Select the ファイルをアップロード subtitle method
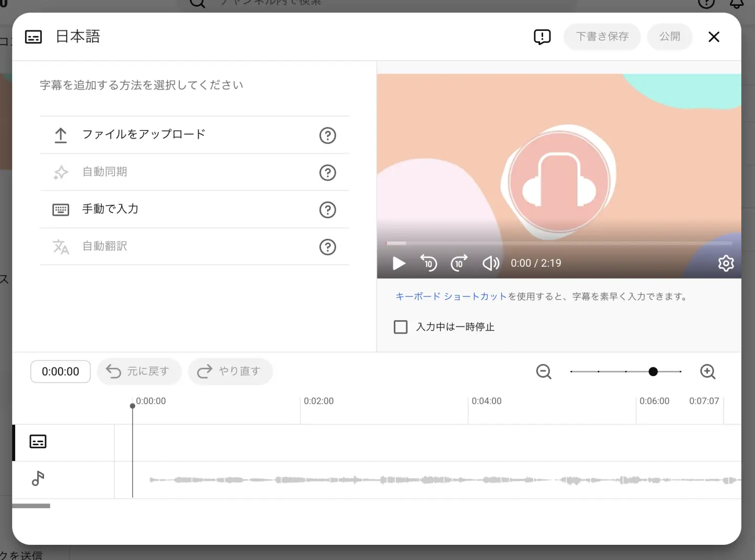The image size is (755, 560). point(143,134)
